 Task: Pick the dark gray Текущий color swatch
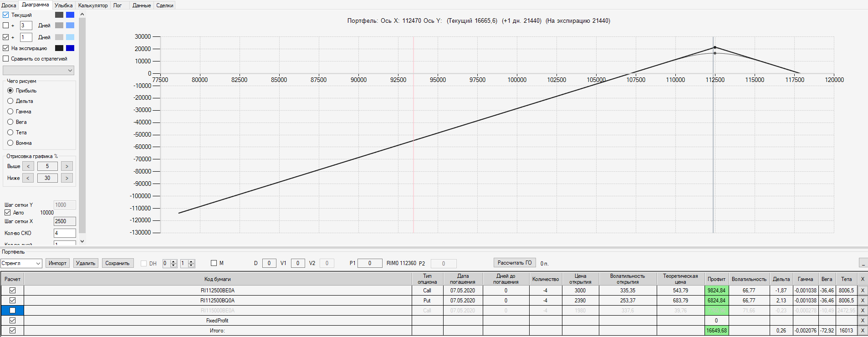(59, 15)
